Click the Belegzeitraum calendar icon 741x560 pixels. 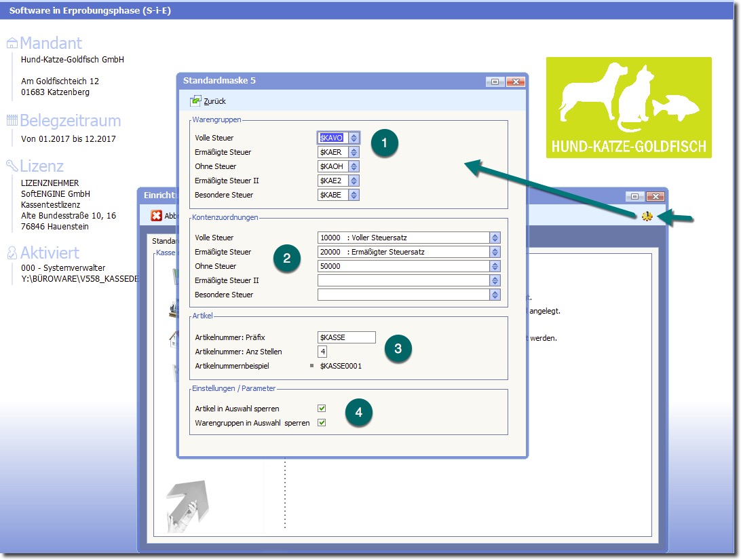pyautogui.click(x=12, y=121)
